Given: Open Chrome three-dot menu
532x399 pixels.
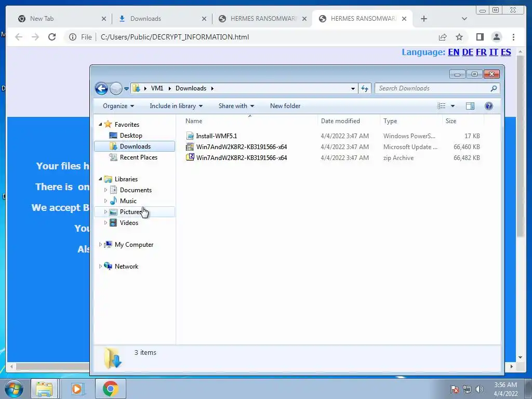Looking at the screenshot, I should click(513, 37).
